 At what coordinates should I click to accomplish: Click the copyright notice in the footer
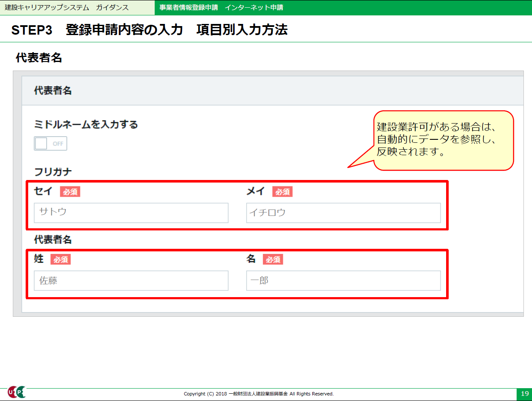(259, 394)
